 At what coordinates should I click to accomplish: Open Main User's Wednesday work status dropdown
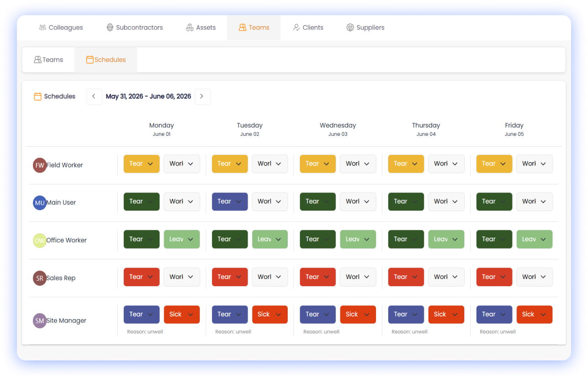358,202
